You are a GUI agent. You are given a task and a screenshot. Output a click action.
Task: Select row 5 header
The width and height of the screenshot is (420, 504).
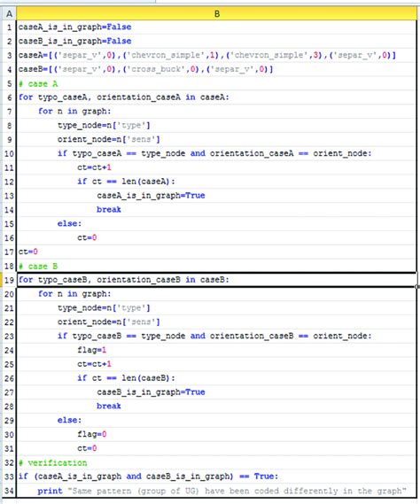9,83
